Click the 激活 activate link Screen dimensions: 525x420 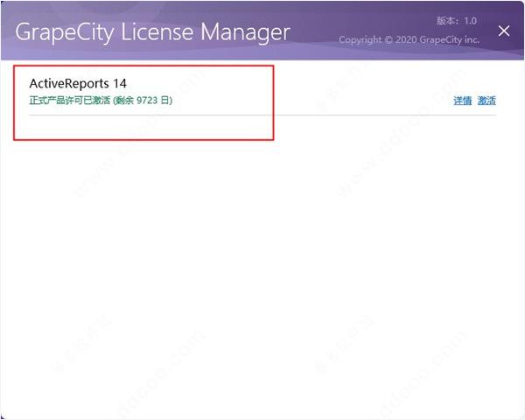coord(486,101)
